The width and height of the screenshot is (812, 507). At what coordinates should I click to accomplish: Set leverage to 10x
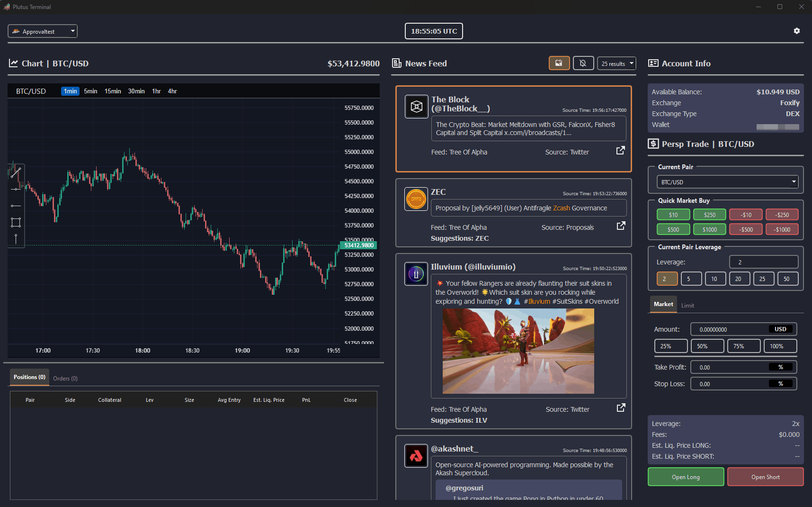pyautogui.click(x=714, y=279)
